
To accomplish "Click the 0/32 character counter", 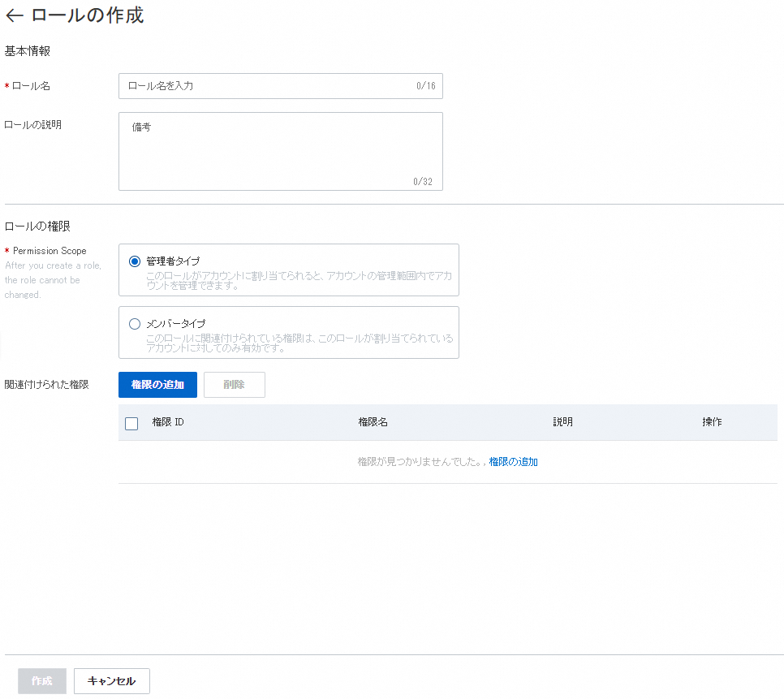I will tap(423, 182).
